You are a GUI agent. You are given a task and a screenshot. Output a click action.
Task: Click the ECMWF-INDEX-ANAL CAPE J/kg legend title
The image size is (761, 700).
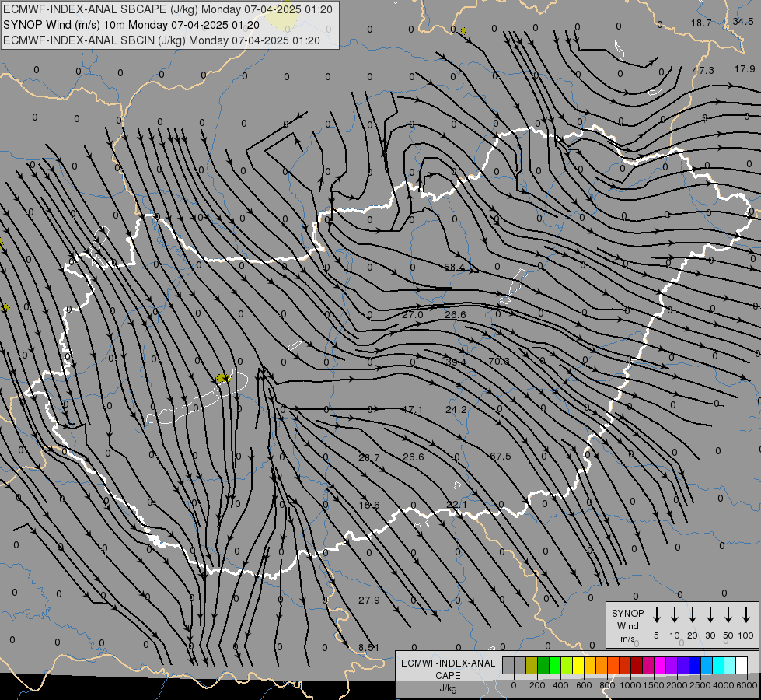[x=448, y=675]
